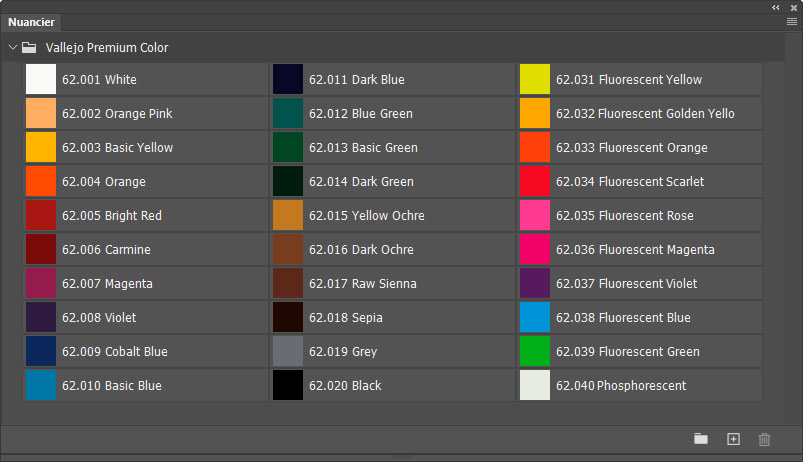The image size is (803, 462).
Task: Click the create new swatch icon
Action: click(x=733, y=439)
